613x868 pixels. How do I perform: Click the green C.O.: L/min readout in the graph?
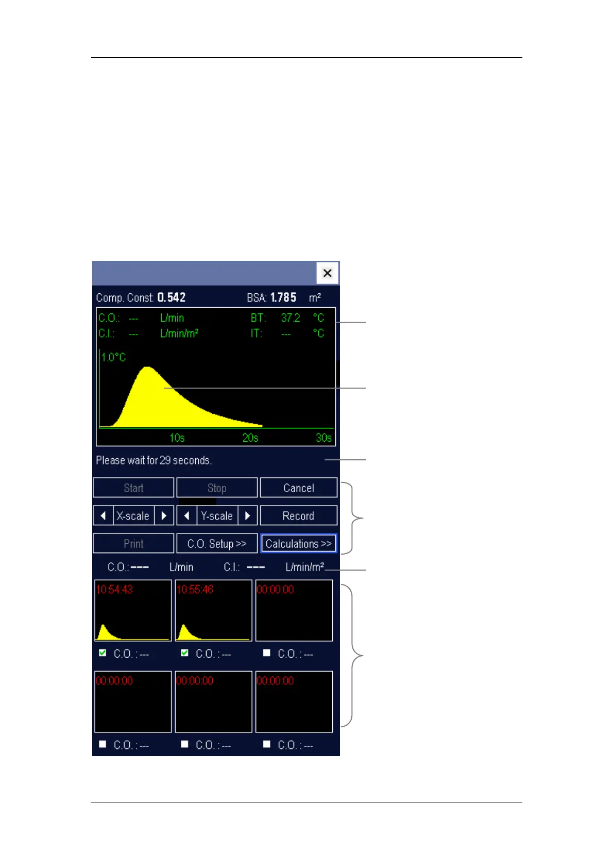coord(141,318)
